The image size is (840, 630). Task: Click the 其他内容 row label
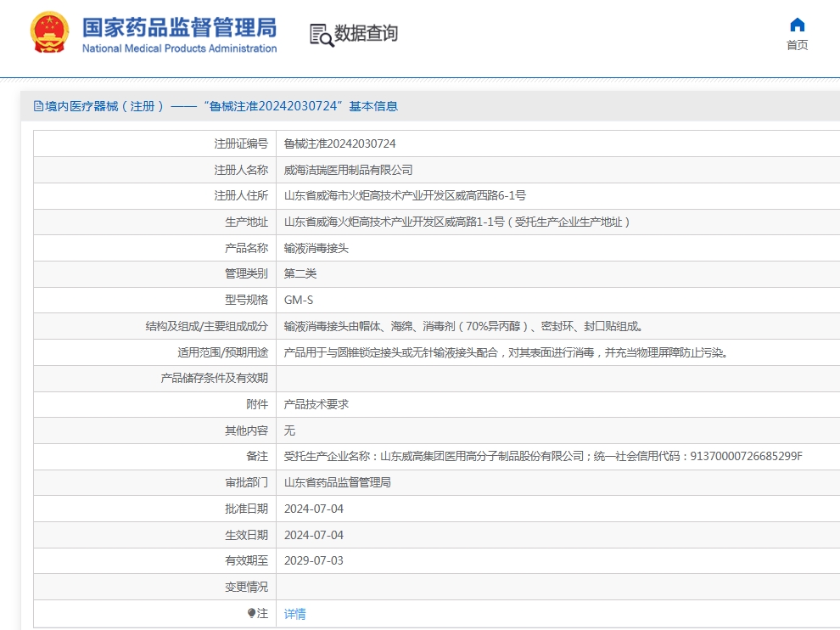246,430
